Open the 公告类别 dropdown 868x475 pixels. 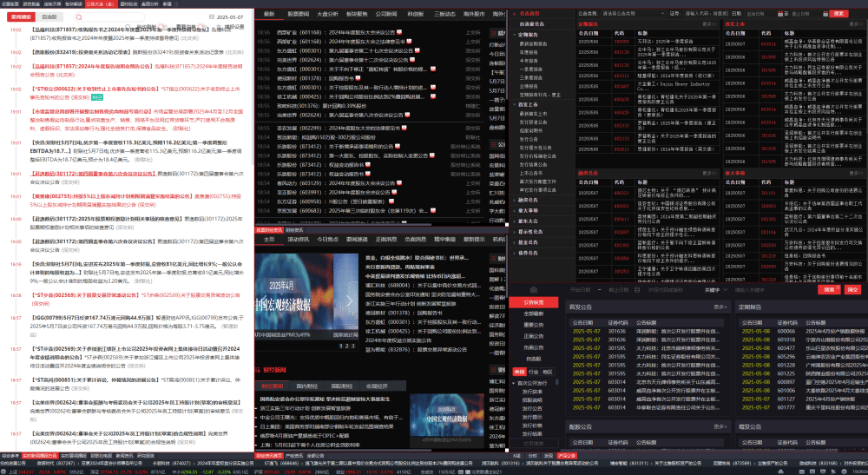point(633,13)
